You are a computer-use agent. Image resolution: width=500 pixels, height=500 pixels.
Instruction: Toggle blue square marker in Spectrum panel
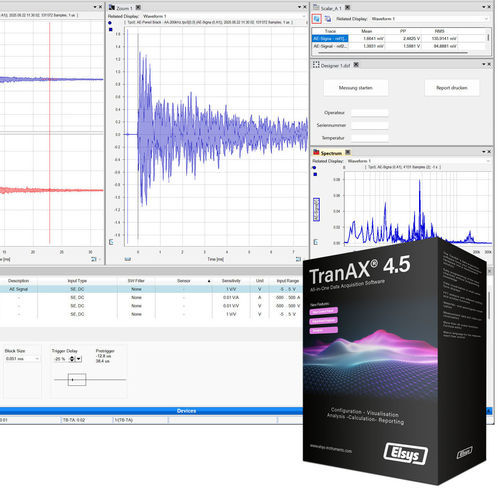pos(315,174)
